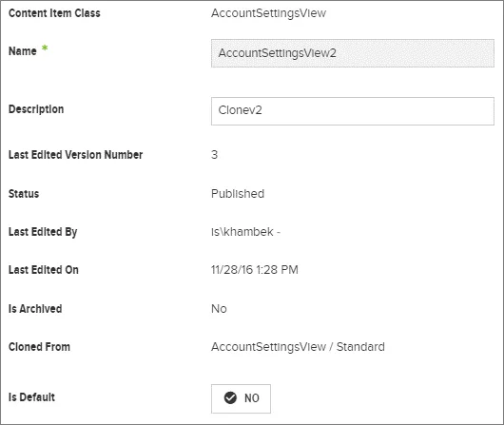
Task: Click the version number value 3
Action: pyautogui.click(x=214, y=155)
